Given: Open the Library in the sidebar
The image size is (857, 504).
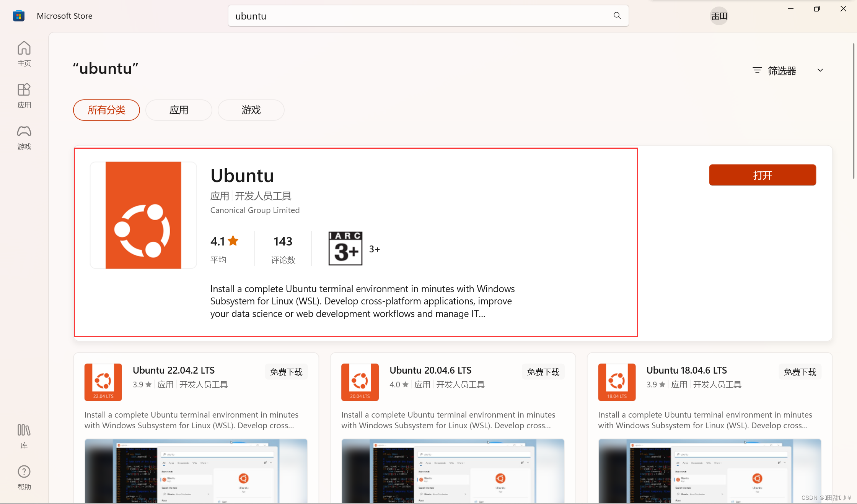Looking at the screenshot, I should click(24, 436).
